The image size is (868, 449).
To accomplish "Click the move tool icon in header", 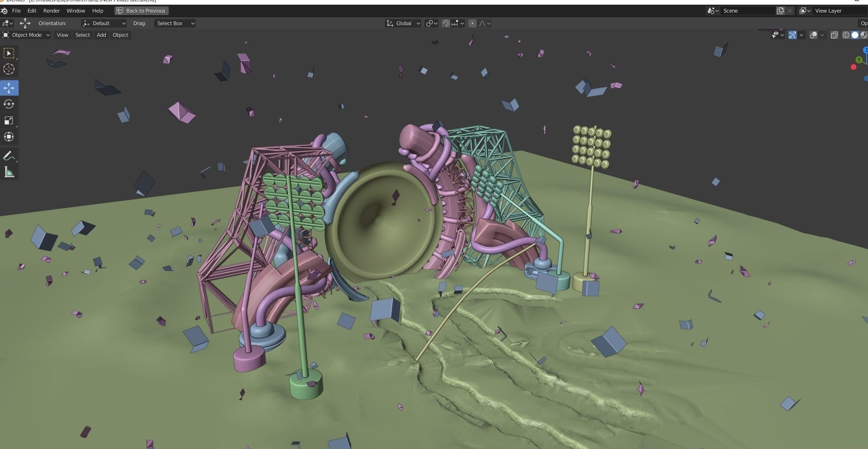I will tap(25, 23).
